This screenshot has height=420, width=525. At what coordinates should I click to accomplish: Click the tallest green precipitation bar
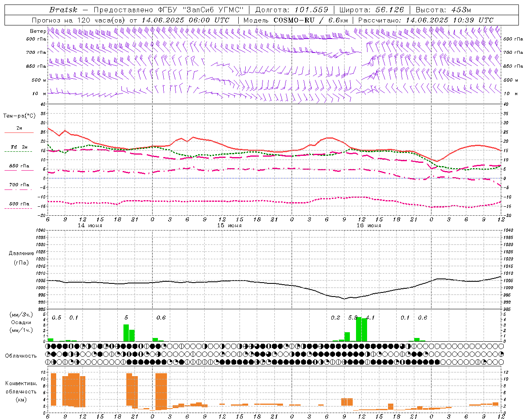(x=358, y=329)
